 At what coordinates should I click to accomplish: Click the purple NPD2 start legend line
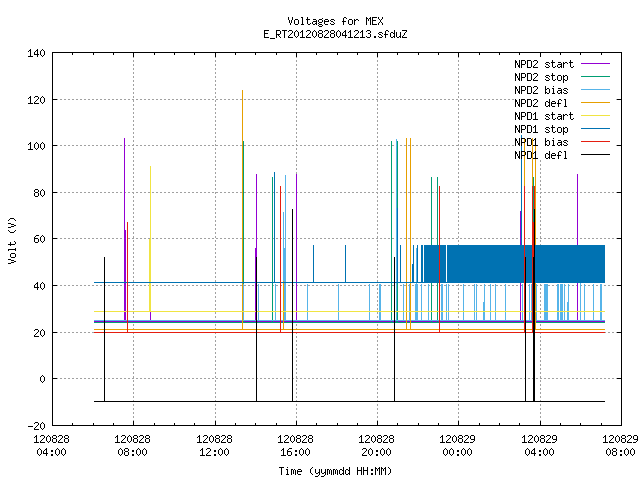(595, 64)
